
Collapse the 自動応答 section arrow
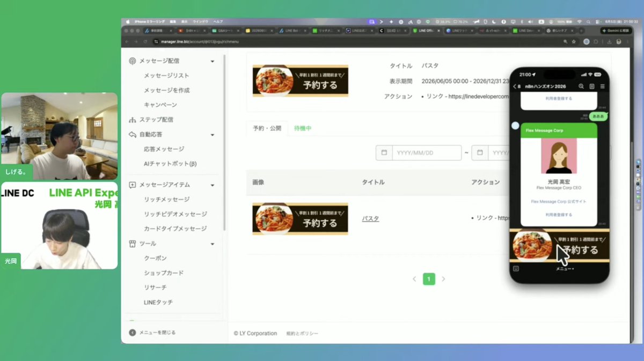[213, 135]
